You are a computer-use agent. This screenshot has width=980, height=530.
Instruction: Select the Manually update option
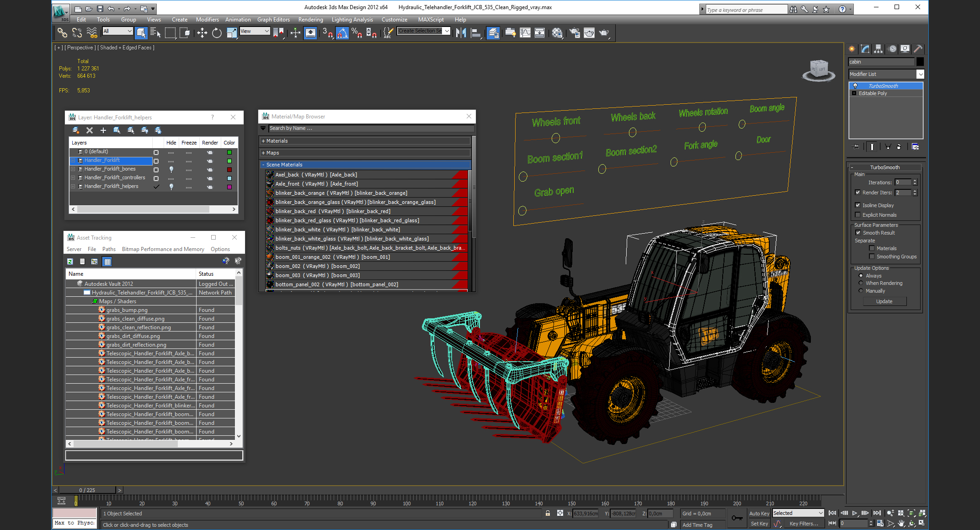click(861, 291)
